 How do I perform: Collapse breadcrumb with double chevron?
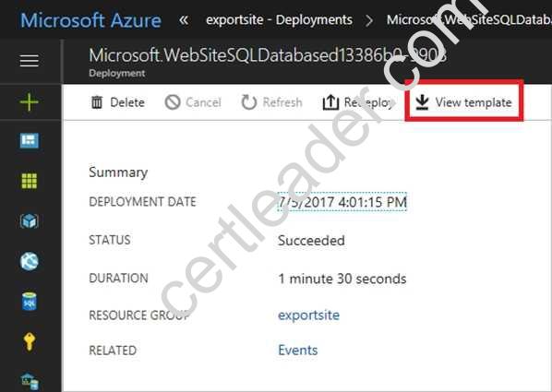(x=184, y=20)
